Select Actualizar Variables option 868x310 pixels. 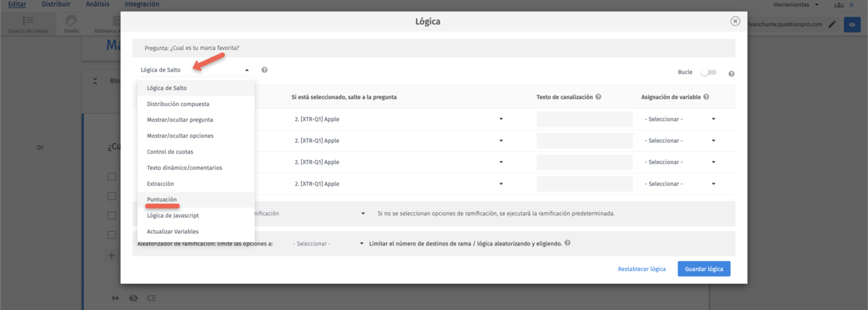(x=196, y=231)
